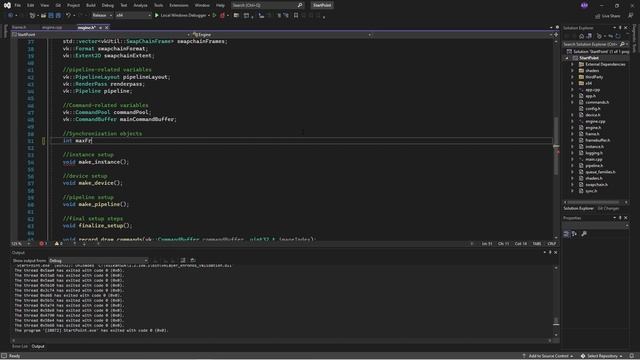Click the error count icon below editor
This screenshot has width=640, height=360.
point(41,244)
